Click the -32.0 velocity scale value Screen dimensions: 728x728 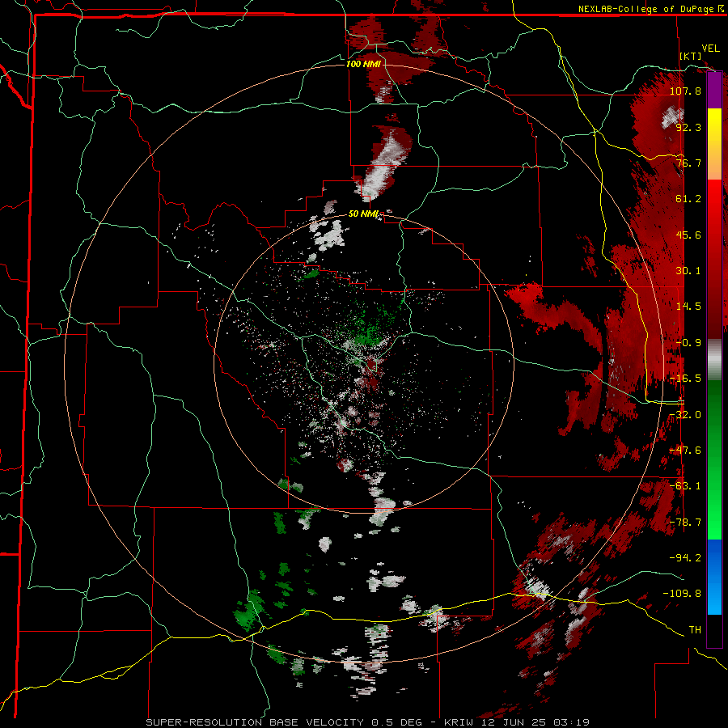(x=685, y=415)
